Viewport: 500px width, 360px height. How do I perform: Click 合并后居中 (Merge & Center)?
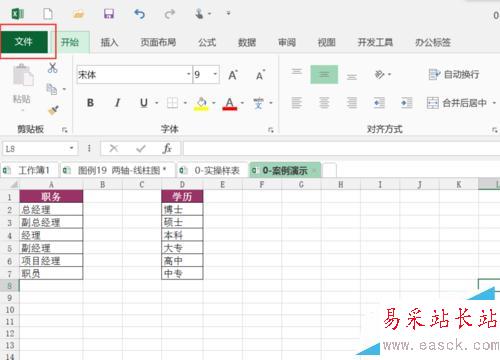point(457,103)
